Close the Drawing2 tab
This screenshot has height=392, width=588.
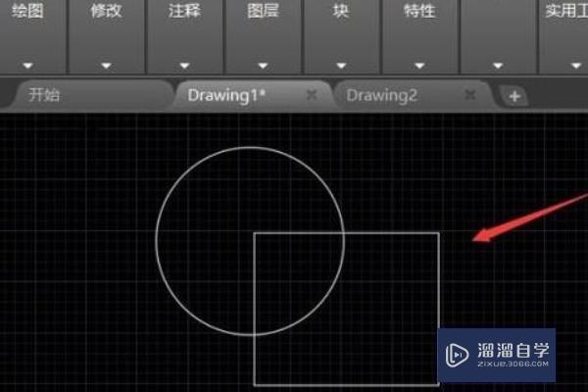[469, 94]
